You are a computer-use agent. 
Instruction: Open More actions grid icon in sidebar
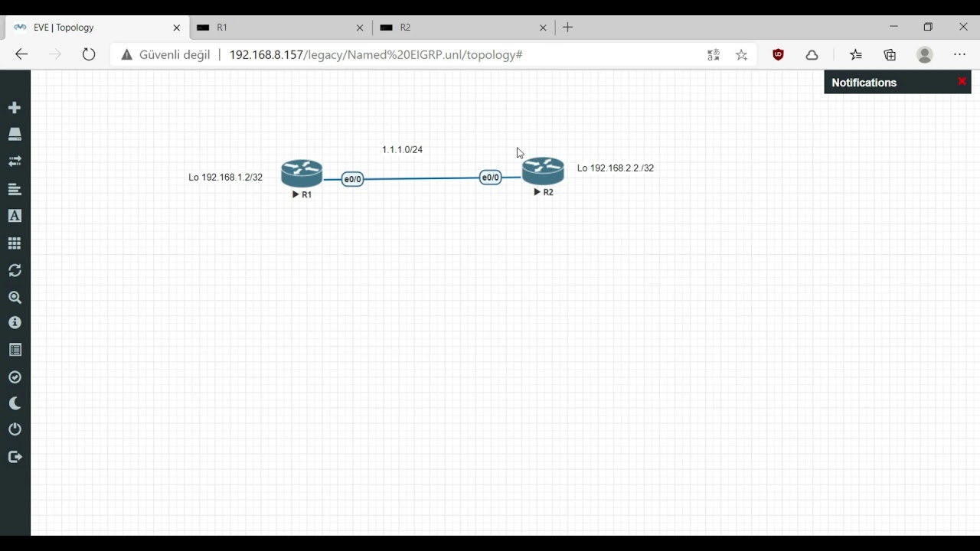15,243
